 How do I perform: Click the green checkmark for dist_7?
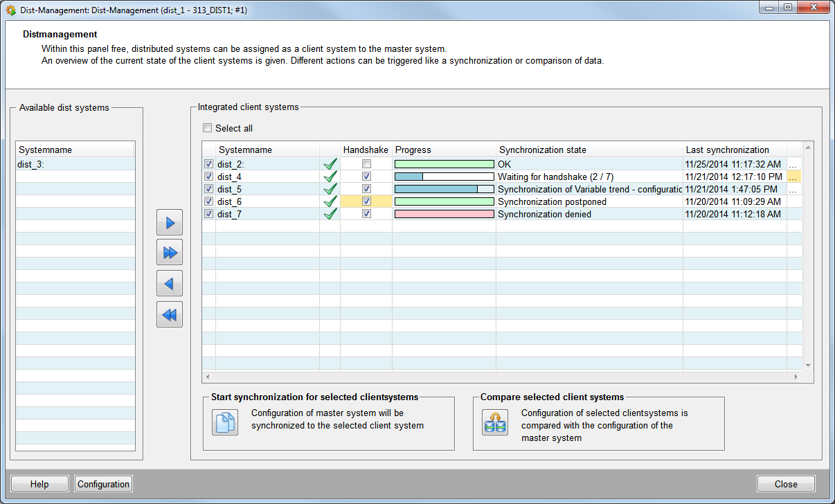(330, 214)
